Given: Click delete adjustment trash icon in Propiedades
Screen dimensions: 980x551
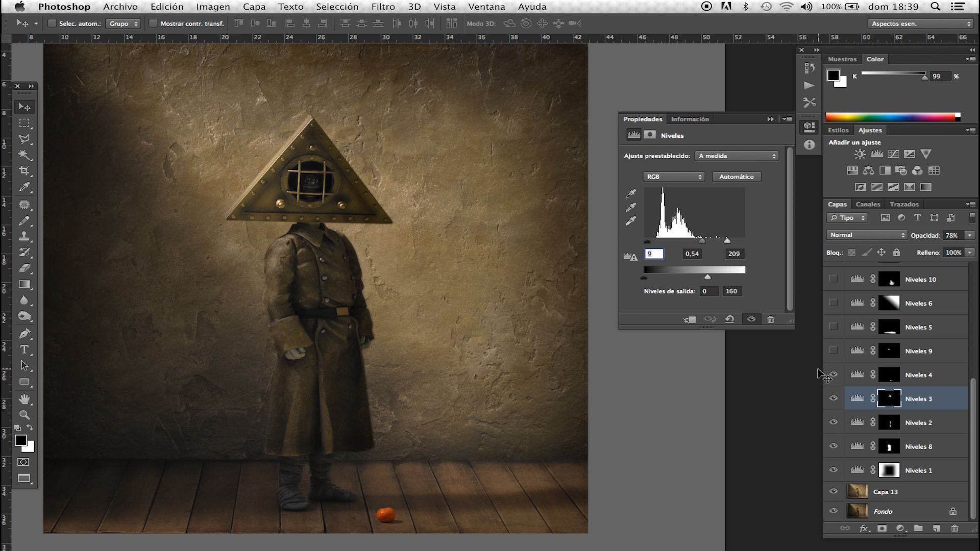Looking at the screenshot, I should pyautogui.click(x=771, y=319).
